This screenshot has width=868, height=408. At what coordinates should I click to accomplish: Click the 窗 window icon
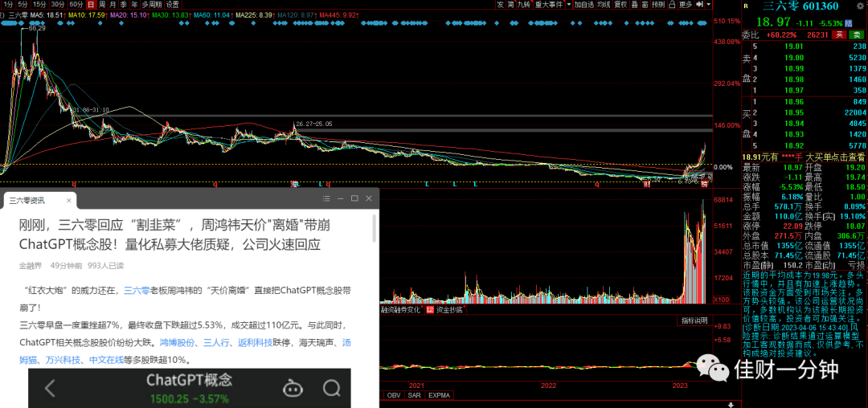click(x=645, y=4)
